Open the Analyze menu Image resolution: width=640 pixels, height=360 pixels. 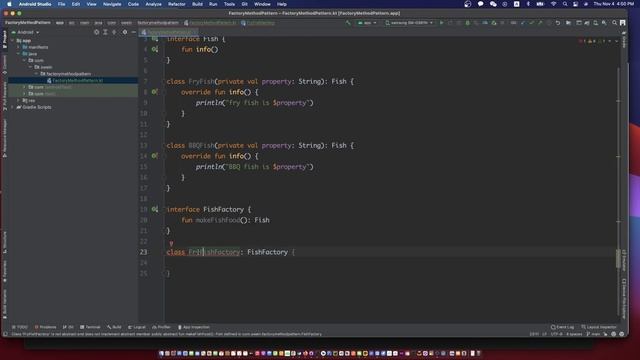pos(153,4)
